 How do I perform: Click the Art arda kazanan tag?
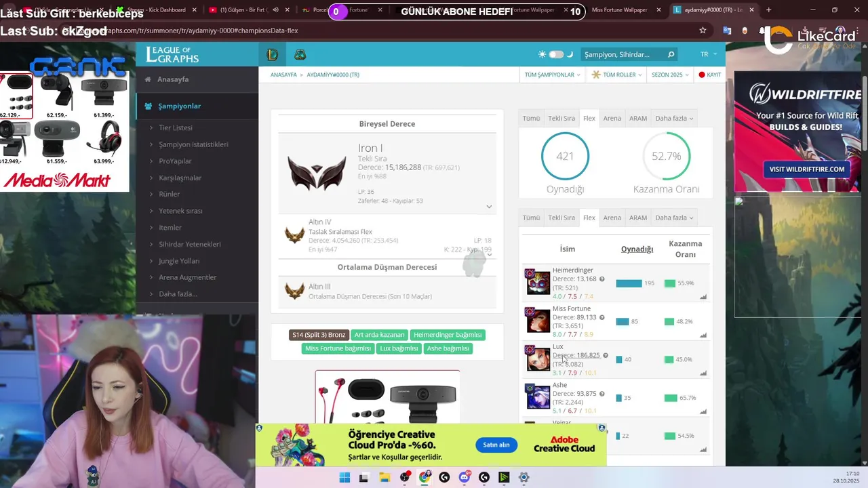(x=379, y=335)
